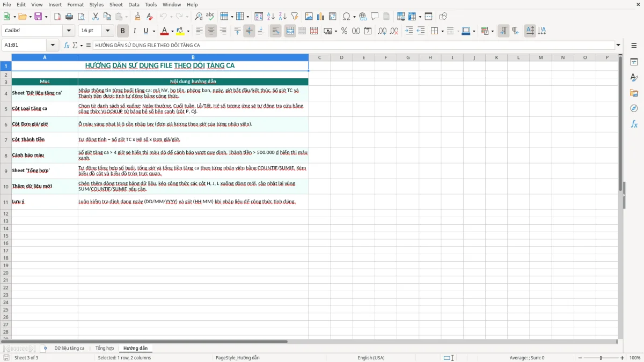Click the formula input line
The height and width of the screenshot is (362, 644).
click(x=354, y=46)
